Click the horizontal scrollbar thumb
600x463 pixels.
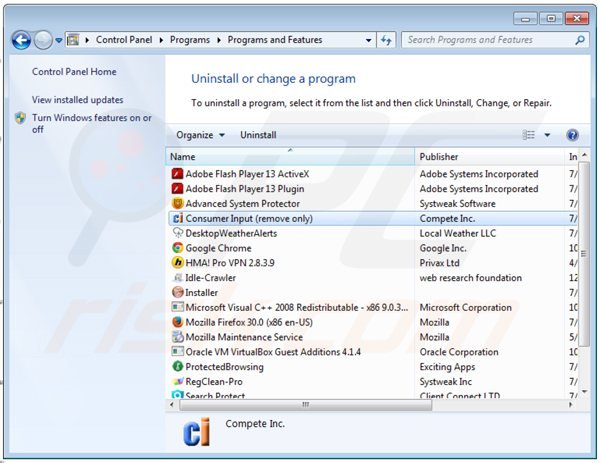tap(305, 404)
